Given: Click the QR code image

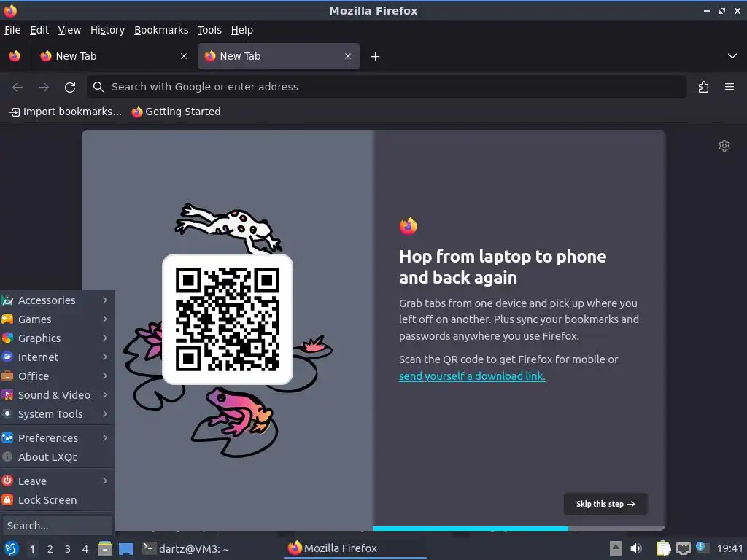Looking at the screenshot, I should [x=228, y=319].
